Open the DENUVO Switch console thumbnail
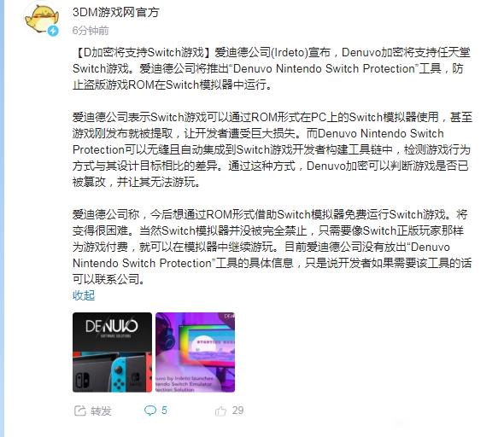504x437 pixels. pos(112,353)
